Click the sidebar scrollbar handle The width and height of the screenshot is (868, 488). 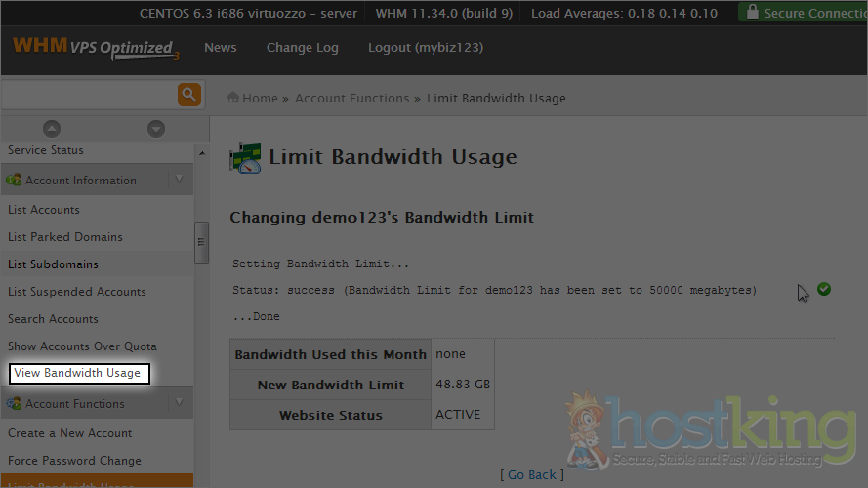201,242
